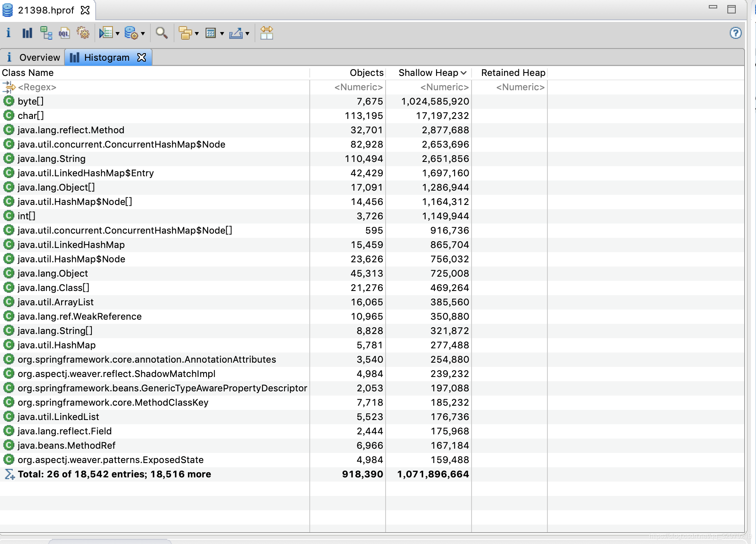Click the class icon beside java.lang.ref.WeakReference
The image size is (756, 544).
(8, 316)
